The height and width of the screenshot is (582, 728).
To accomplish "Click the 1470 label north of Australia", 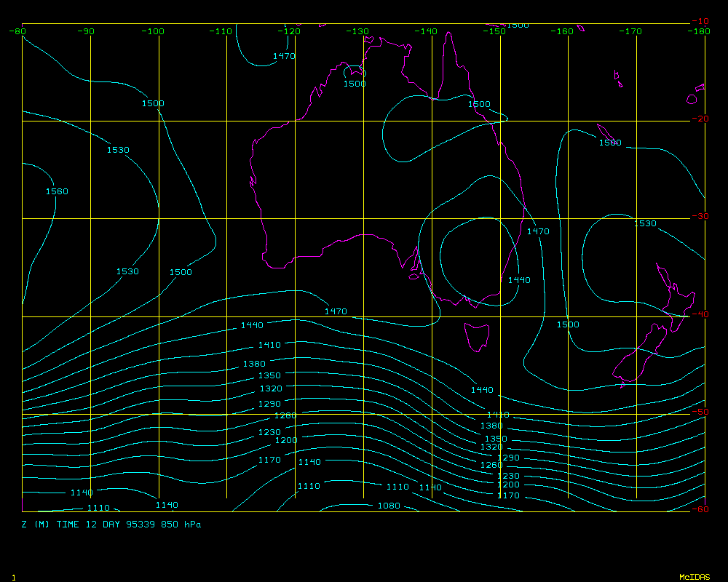I will coord(284,56).
